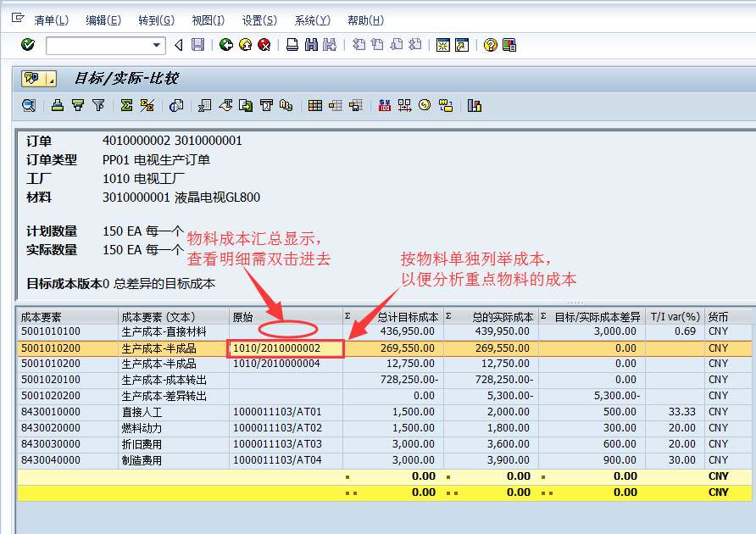The image size is (756, 534).
Task: Click the 货币 column header
Action: coord(729,317)
